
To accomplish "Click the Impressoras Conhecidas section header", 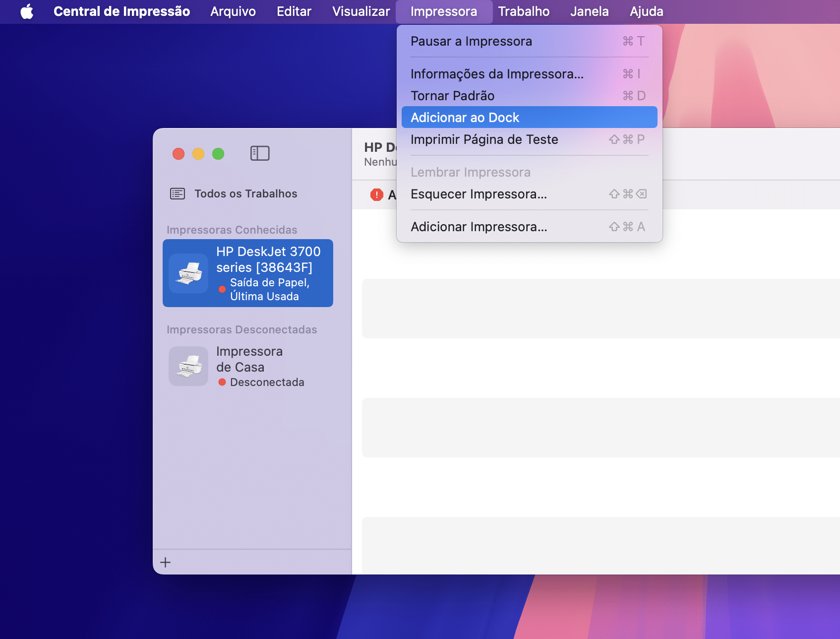I will [232, 230].
